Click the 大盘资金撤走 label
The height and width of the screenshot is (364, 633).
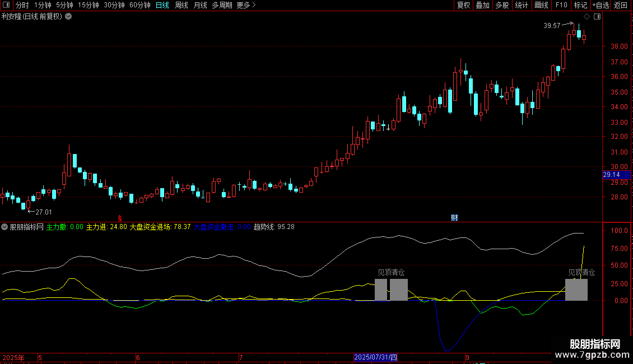coord(222,227)
